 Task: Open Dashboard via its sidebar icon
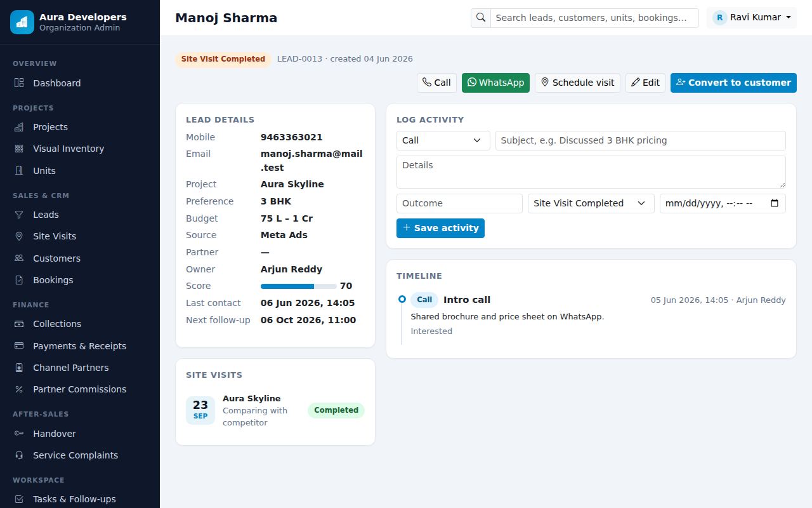[19, 83]
